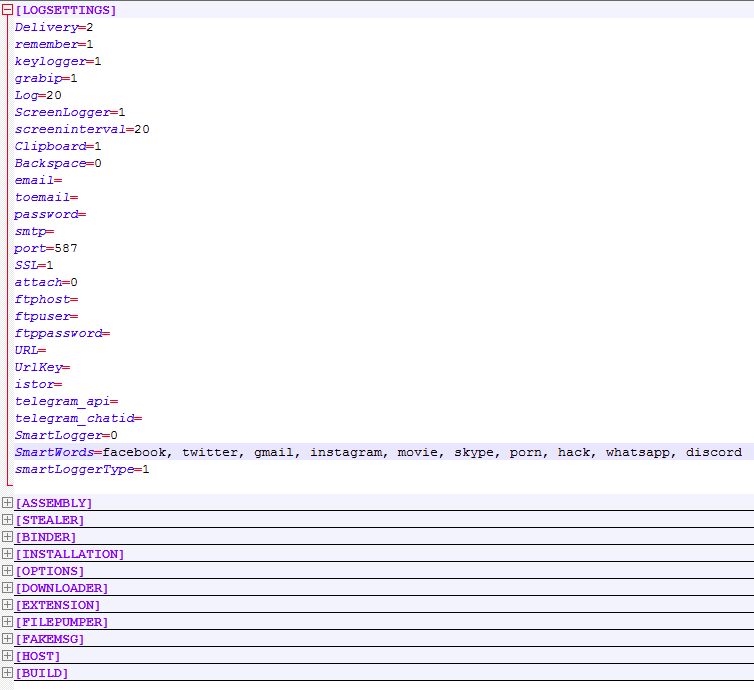Expand the ASSEMBLY section

pos(7,502)
